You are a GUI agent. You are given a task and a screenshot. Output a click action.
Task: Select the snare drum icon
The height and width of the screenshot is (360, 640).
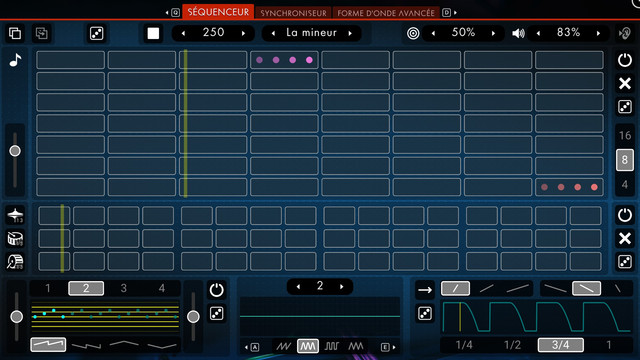pos(15,238)
